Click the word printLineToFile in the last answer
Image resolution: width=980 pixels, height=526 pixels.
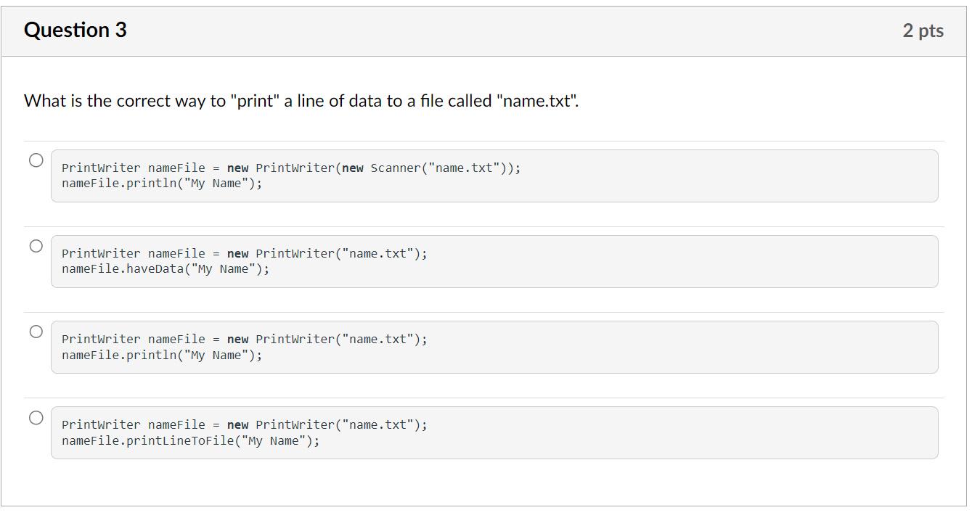(x=179, y=440)
